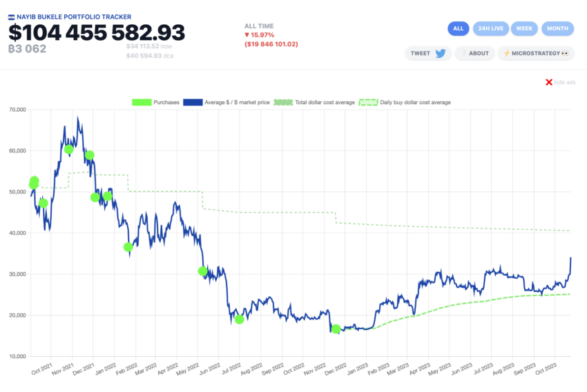The height and width of the screenshot is (392, 587).
Task: Click the Oct 2021 x-axis label
Action: click(x=42, y=369)
